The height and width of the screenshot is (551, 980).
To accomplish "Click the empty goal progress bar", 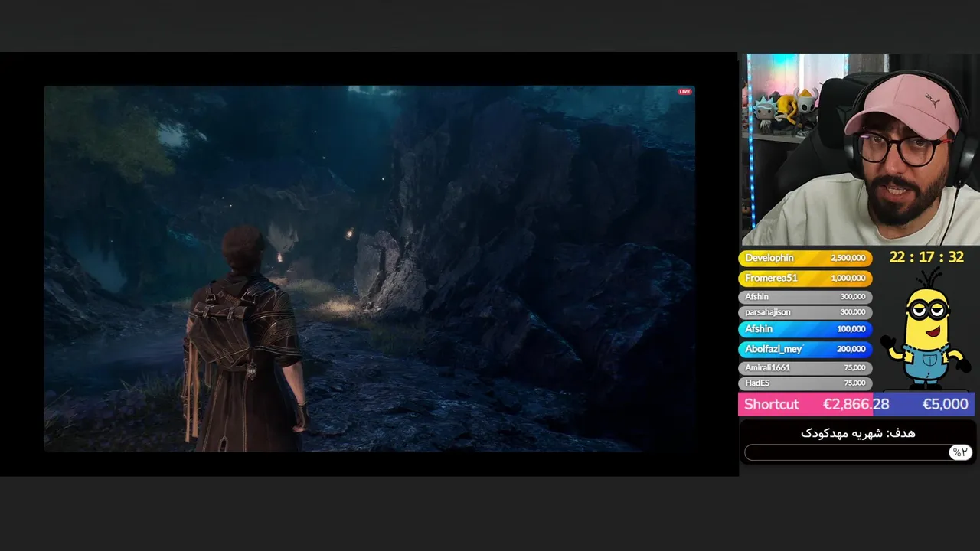I will 857,452.
